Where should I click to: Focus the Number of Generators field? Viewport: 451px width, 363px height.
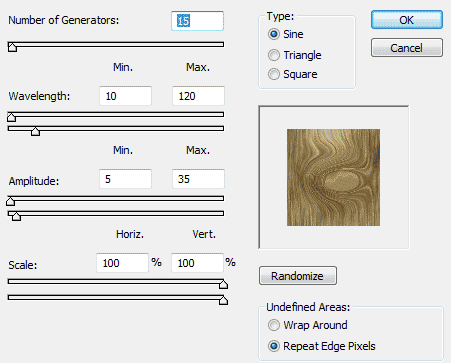(x=197, y=21)
